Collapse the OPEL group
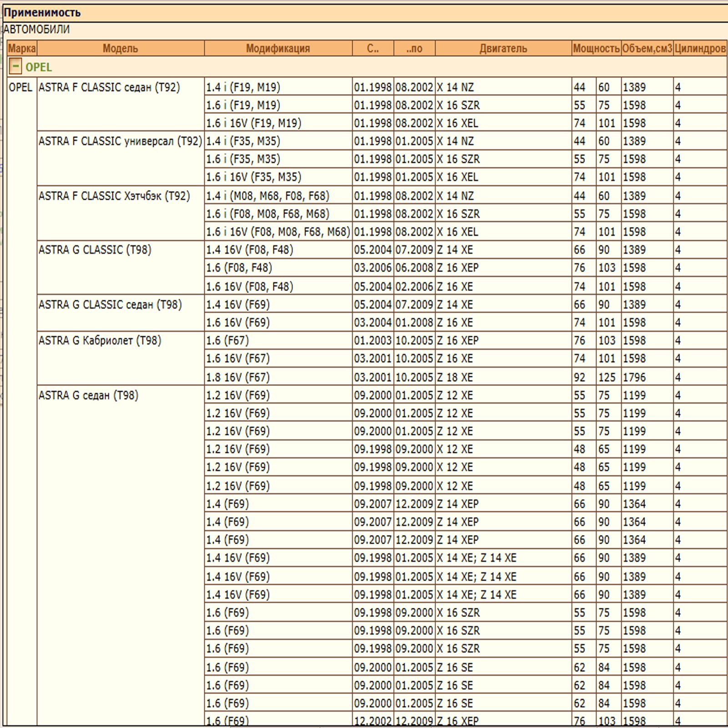 coord(15,66)
